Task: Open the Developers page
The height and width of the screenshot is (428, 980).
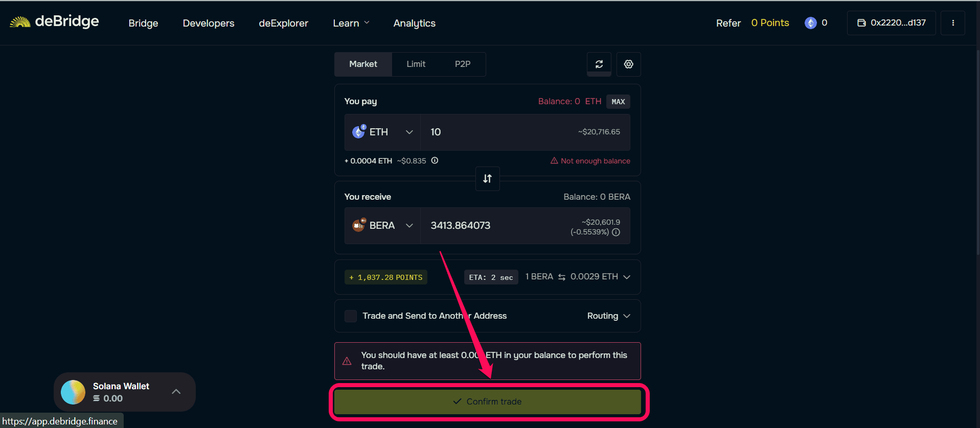Action: [x=209, y=23]
